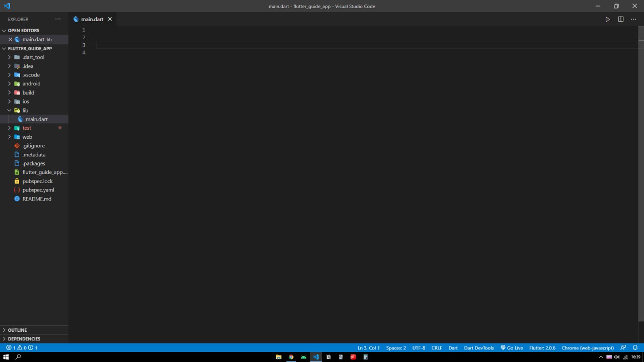Image resolution: width=644 pixels, height=362 pixels.
Task: Open Dart DevTools from status bar
Action: pos(479,348)
